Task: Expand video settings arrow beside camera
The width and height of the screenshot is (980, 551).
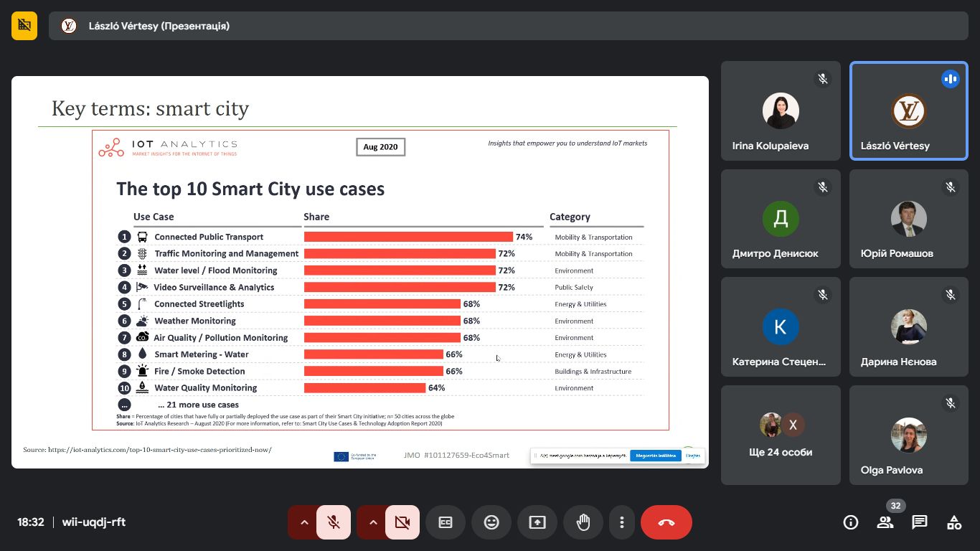Action: [x=373, y=522]
